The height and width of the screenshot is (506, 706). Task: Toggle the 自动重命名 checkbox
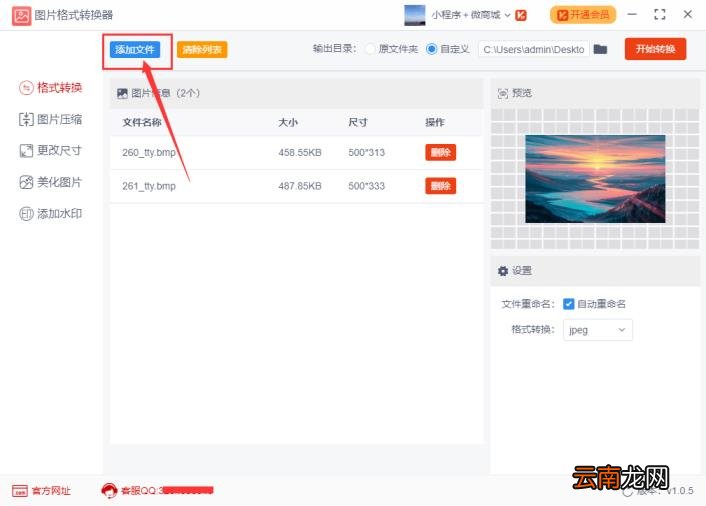pyautogui.click(x=568, y=304)
